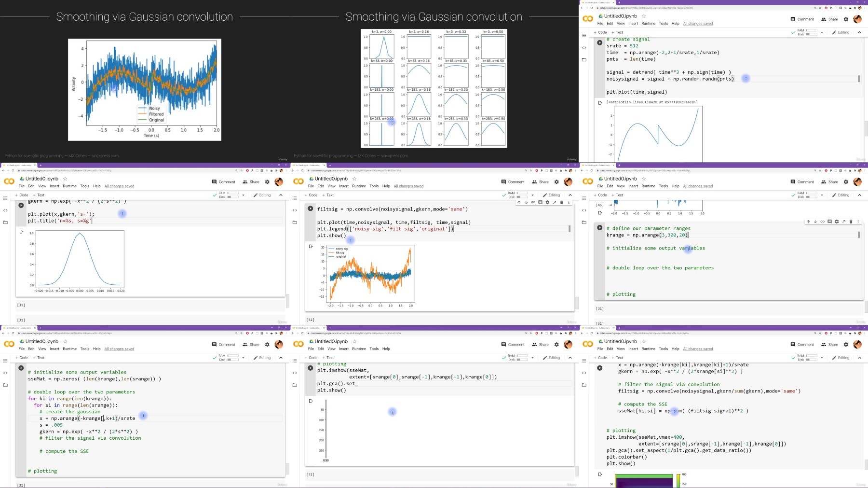Viewport: 868px width, 488px height.
Task: Run the gkern plot title cell
Action: pyautogui.click(x=21, y=205)
